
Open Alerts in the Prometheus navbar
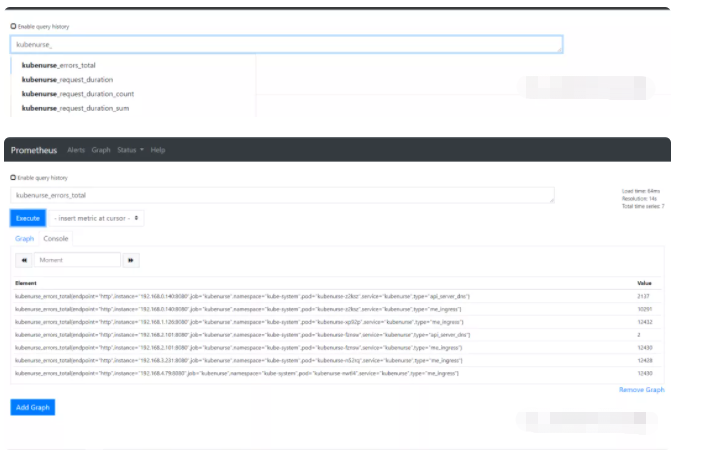click(76, 150)
